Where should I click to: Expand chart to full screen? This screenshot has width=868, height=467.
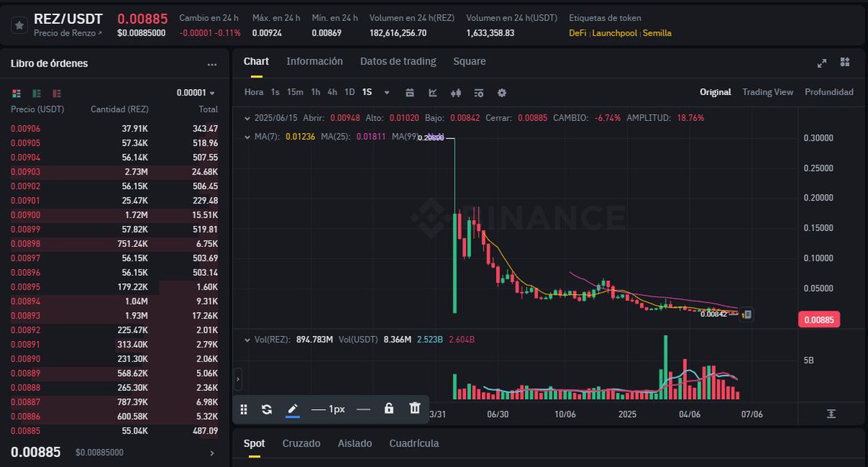[822, 63]
